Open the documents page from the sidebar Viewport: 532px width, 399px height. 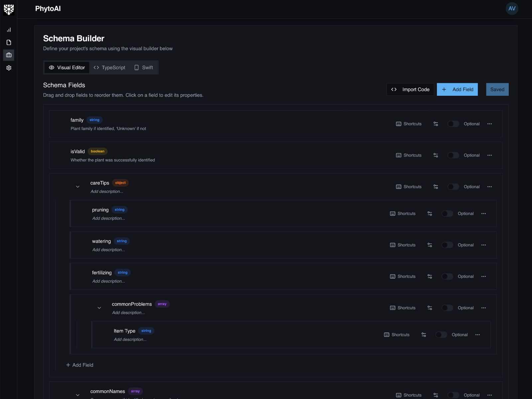(x=9, y=43)
